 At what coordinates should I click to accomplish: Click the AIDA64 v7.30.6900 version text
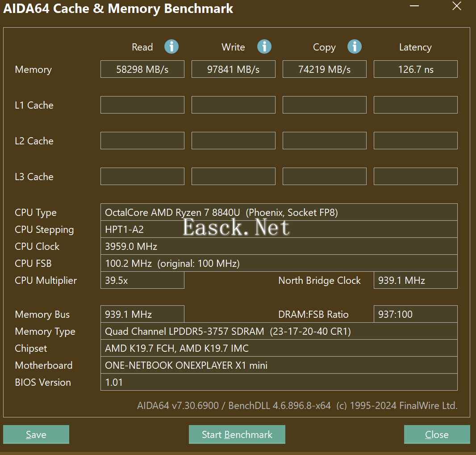point(178,405)
